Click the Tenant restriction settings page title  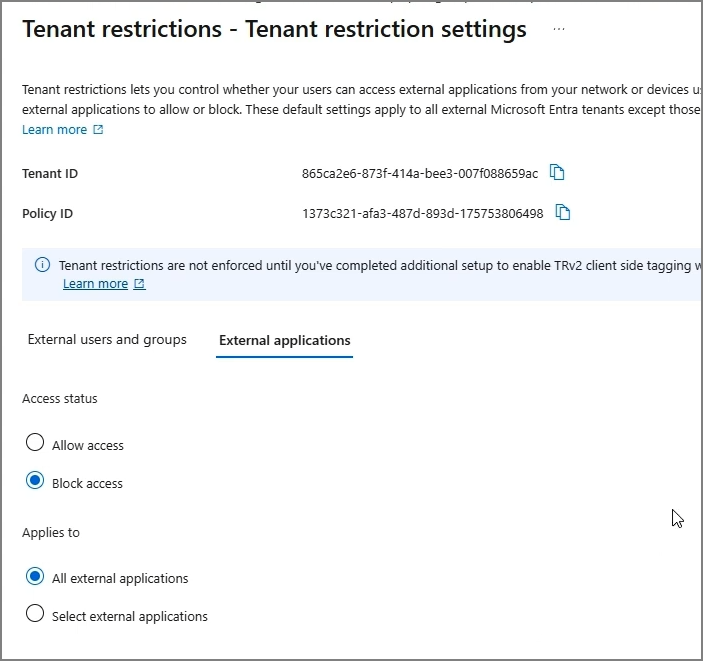pos(274,29)
